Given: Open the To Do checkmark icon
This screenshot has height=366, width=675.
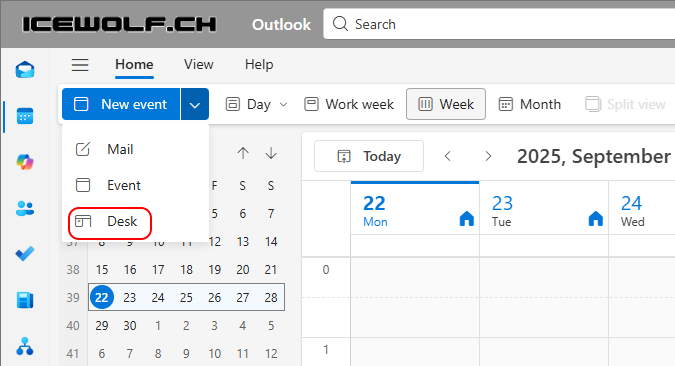Looking at the screenshot, I should click(x=25, y=254).
